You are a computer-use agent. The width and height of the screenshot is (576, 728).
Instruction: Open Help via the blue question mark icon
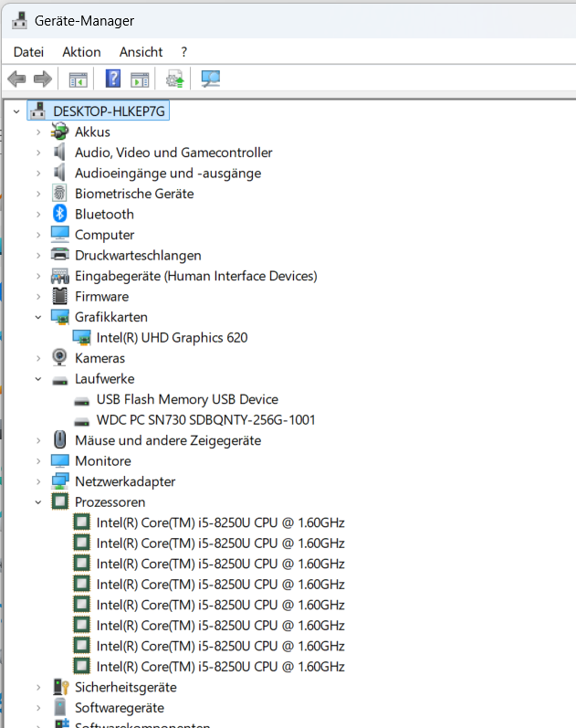113,79
